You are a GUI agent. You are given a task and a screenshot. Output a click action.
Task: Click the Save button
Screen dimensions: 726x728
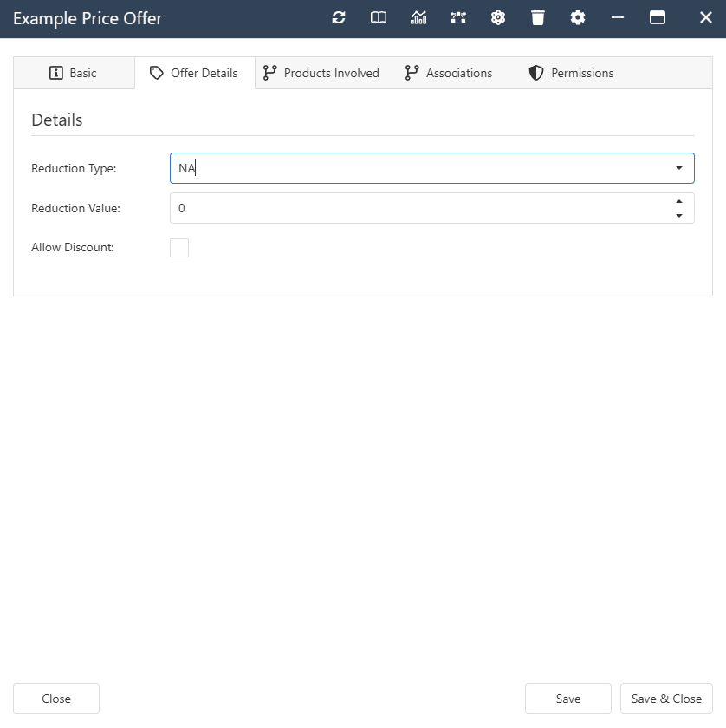(x=567, y=699)
